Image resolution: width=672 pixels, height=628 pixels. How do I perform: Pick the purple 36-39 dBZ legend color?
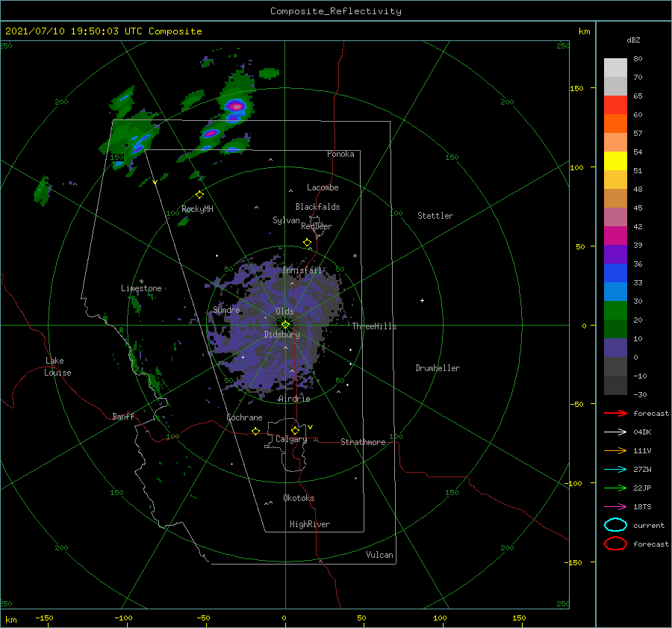615,255
